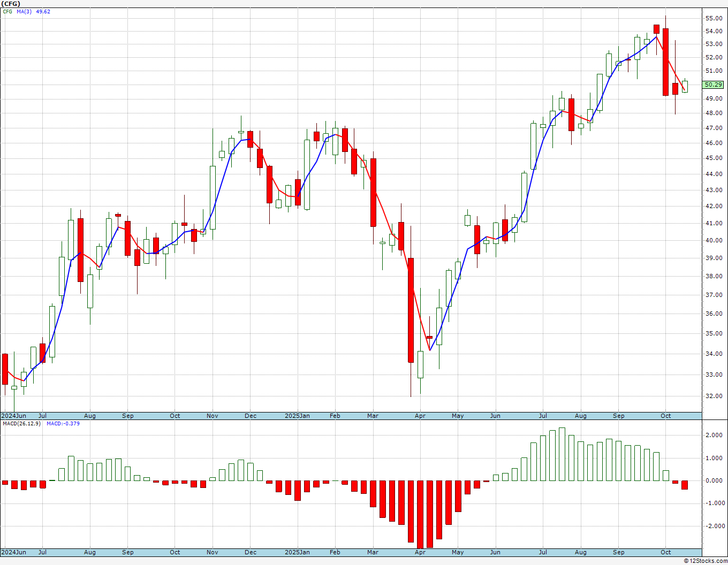Click the 46.00 price axis label
This screenshot has width=728, height=565.
(714, 143)
